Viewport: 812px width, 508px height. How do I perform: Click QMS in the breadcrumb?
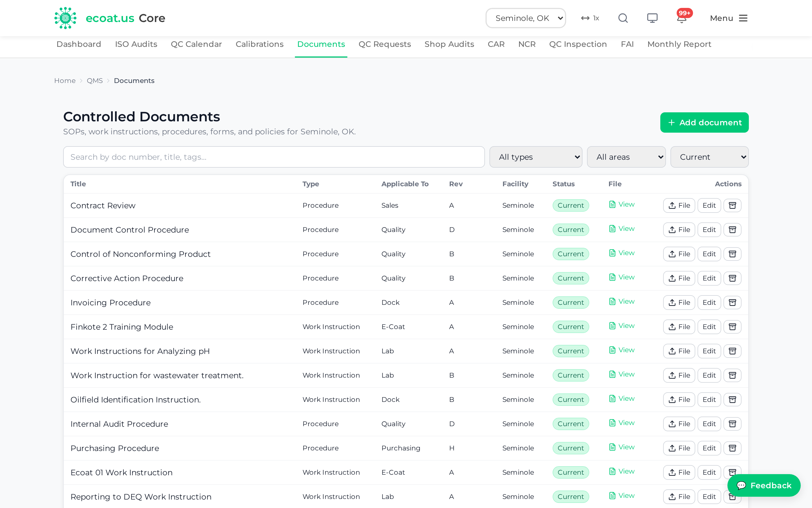[x=95, y=81]
